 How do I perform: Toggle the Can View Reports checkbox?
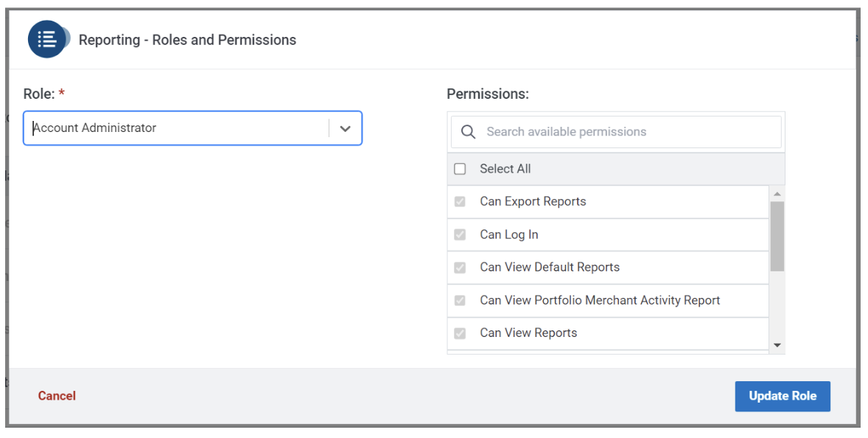pyautogui.click(x=460, y=333)
